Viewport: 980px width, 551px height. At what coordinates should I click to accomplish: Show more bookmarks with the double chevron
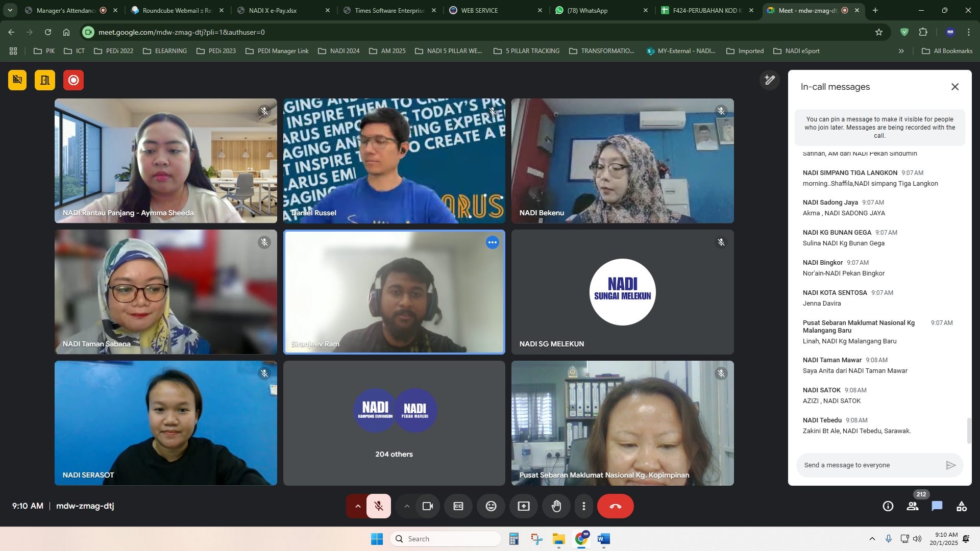tap(901, 51)
